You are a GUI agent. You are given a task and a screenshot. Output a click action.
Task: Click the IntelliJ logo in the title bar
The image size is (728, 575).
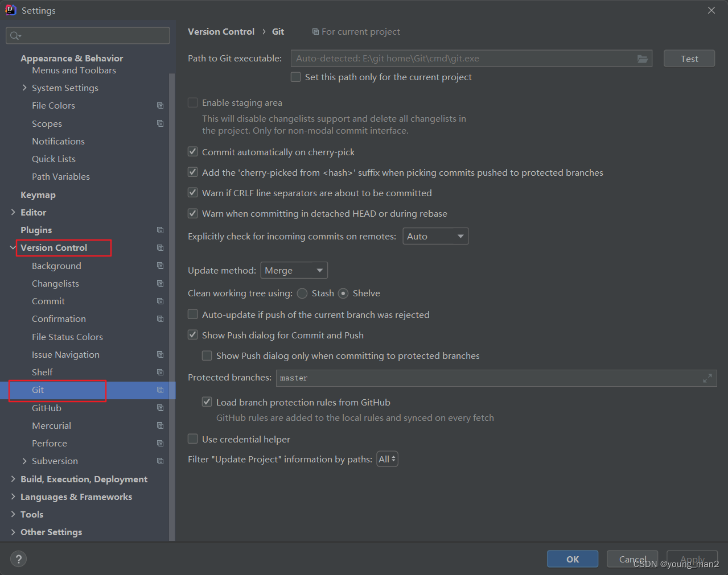(11, 10)
